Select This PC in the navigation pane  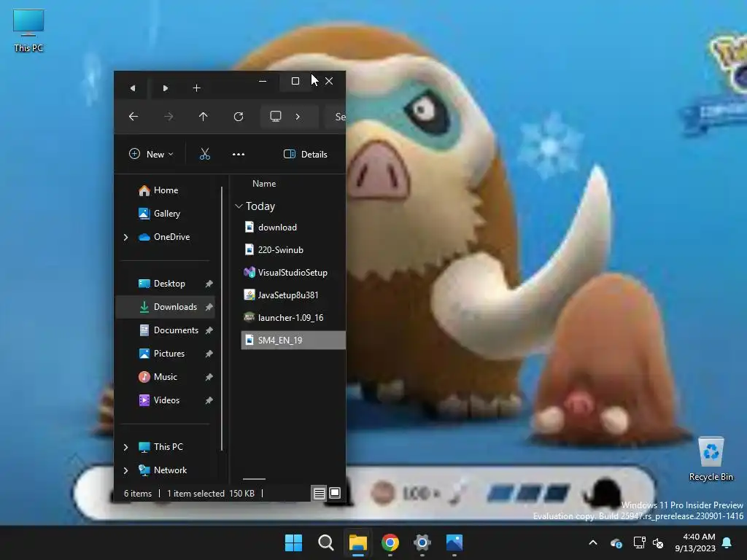(168, 447)
